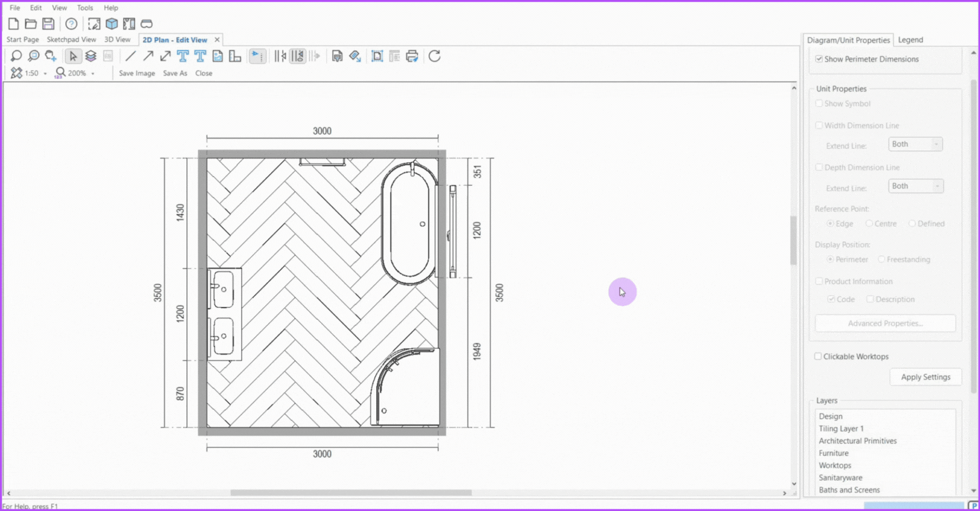This screenshot has height=511, width=980.
Task: Switch to the Sketchpad View tab
Action: pos(72,40)
